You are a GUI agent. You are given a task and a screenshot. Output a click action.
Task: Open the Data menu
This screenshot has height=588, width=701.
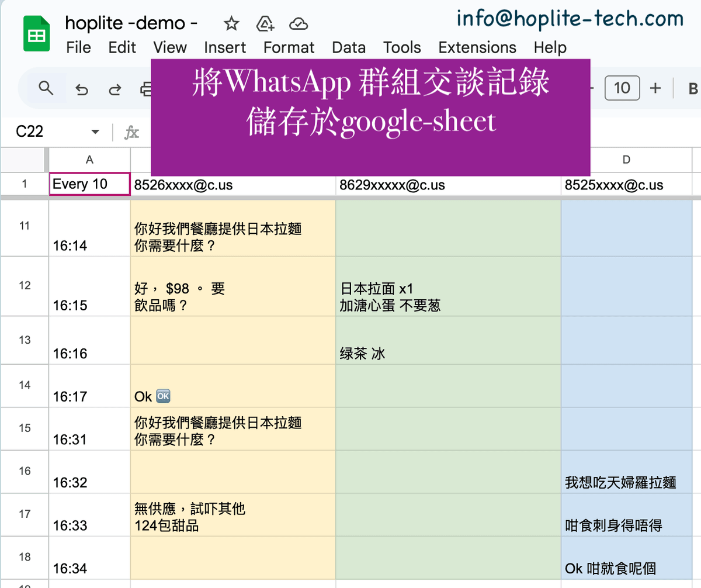[348, 47]
